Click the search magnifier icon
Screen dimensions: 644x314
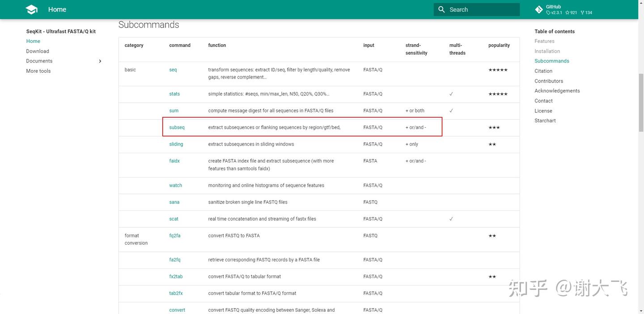pyautogui.click(x=442, y=9)
